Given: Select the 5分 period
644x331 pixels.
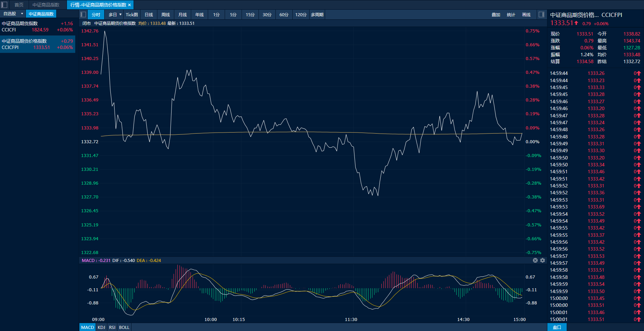Looking at the screenshot, I should tap(233, 14).
